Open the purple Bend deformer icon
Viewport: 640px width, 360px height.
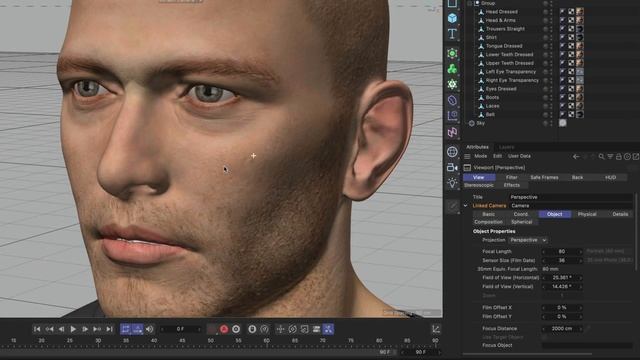pyautogui.click(x=452, y=100)
